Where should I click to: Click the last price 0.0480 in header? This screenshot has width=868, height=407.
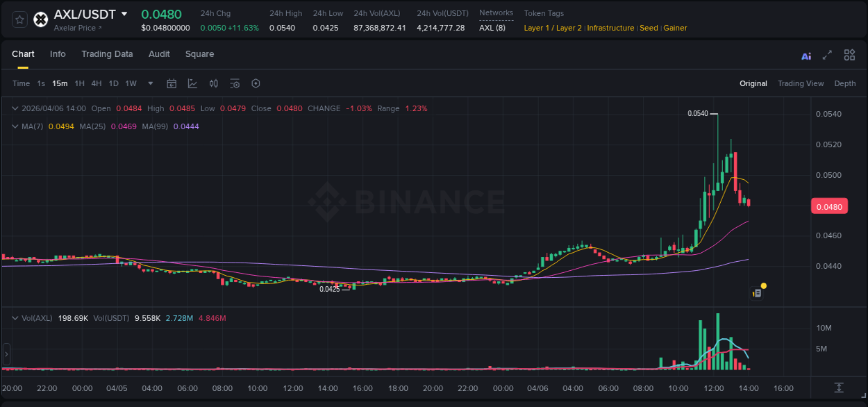tap(161, 14)
